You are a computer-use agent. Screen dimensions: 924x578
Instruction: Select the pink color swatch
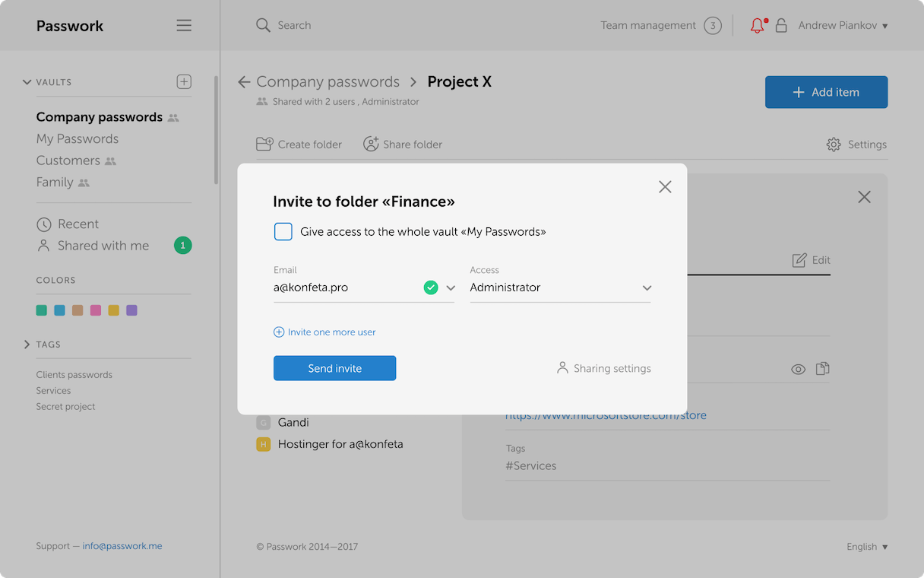pyautogui.click(x=96, y=310)
